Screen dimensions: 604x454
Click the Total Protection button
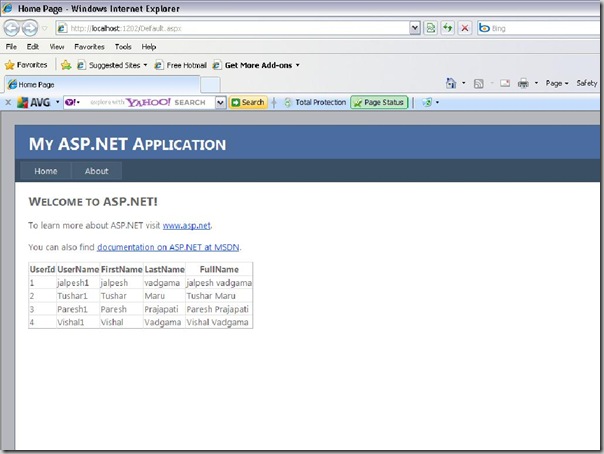point(314,102)
